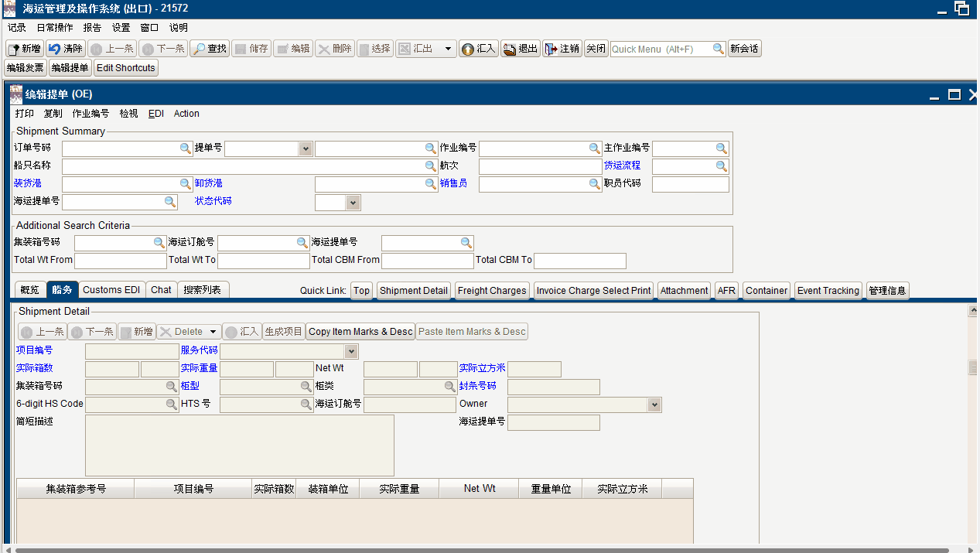This screenshot has width=980, height=553.
Task: Click search icon in Quick Menu box
Action: [719, 49]
